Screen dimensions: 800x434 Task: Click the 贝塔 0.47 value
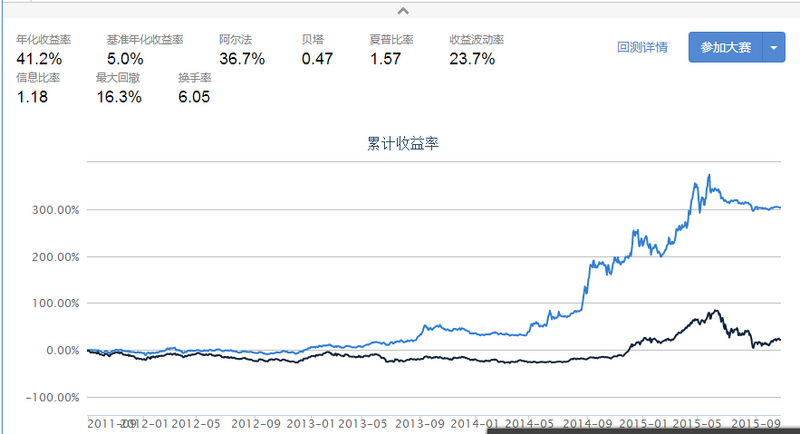[x=317, y=59]
